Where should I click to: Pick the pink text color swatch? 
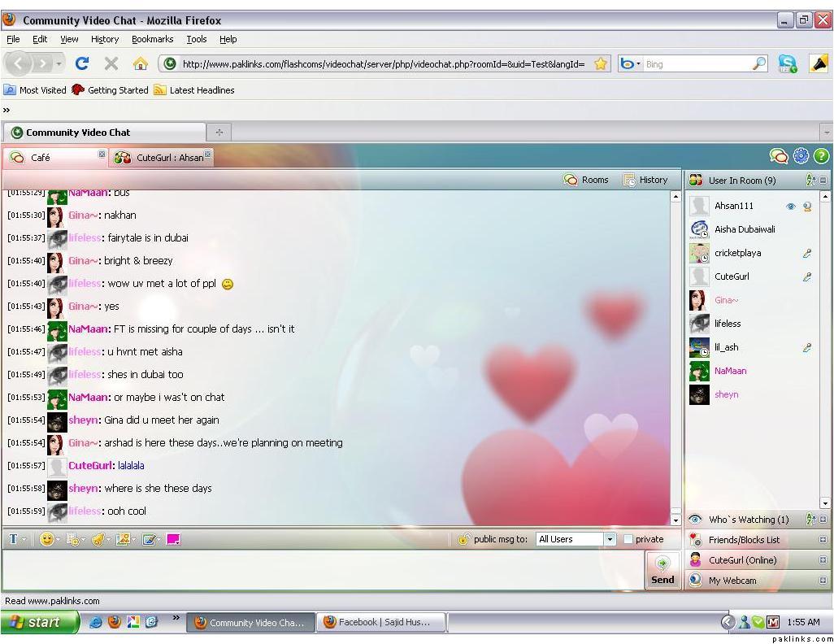(x=173, y=539)
